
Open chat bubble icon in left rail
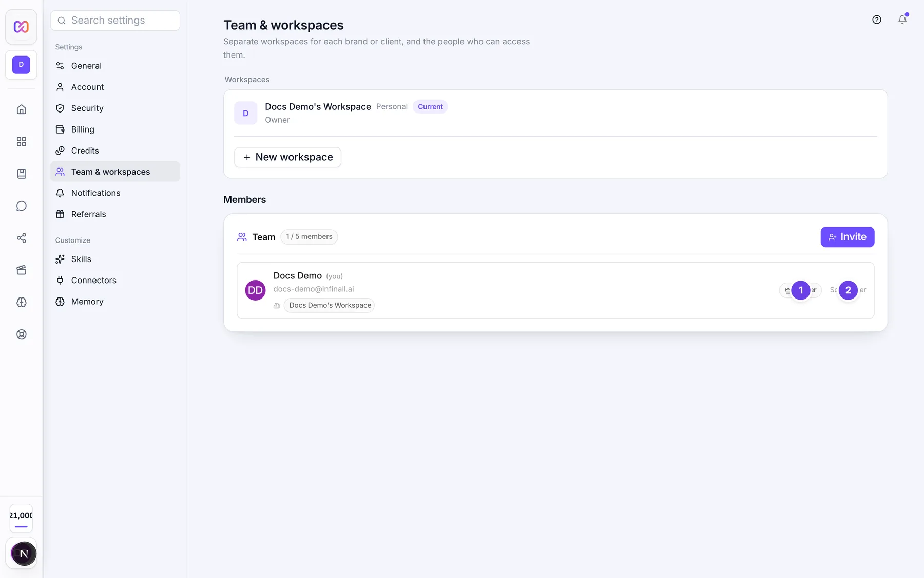coord(22,206)
